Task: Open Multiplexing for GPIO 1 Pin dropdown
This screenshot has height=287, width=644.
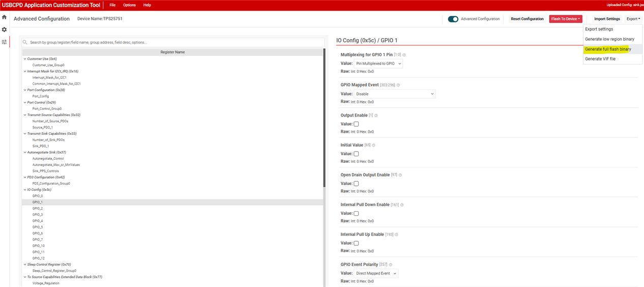Action: pos(378,64)
